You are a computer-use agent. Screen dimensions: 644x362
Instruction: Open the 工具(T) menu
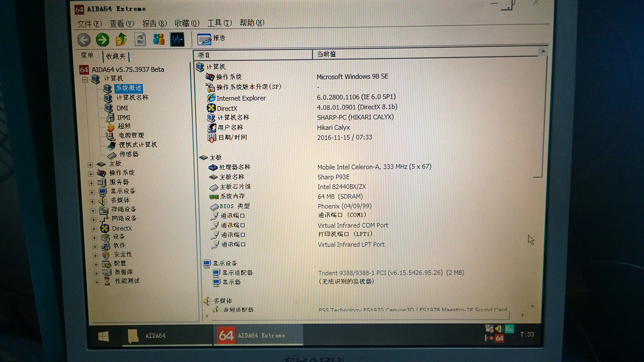point(219,23)
